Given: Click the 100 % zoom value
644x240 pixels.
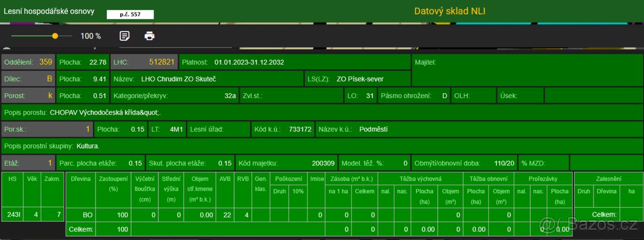Looking at the screenshot, I should (x=91, y=36).
